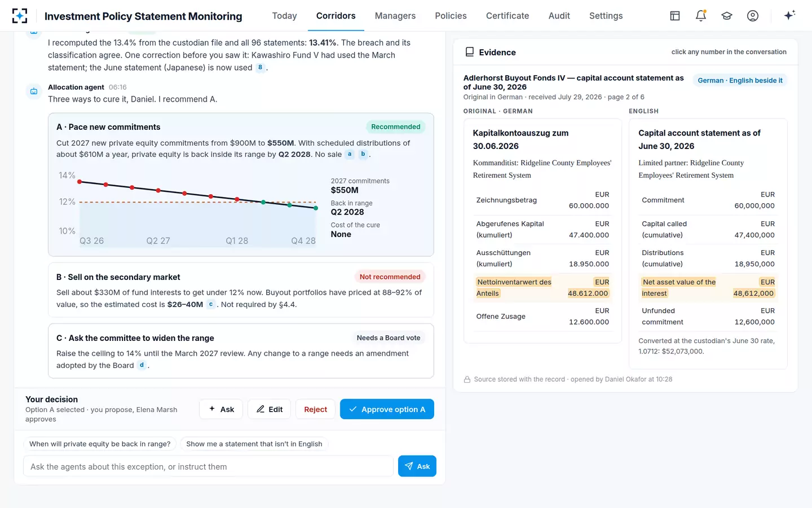This screenshot has height=508, width=812.
Task: Click the Evidence book icon
Action: pyautogui.click(x=470, y=52)
